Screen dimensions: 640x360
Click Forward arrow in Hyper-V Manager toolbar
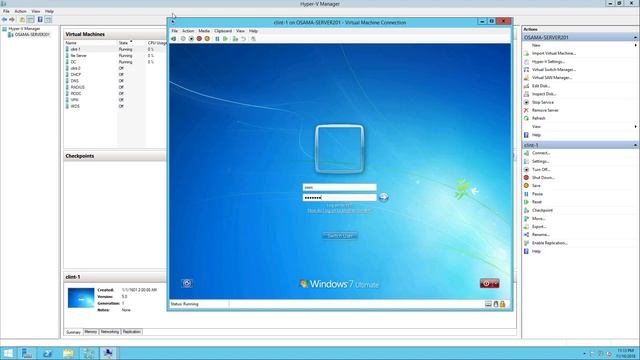[x=12, y=20]
